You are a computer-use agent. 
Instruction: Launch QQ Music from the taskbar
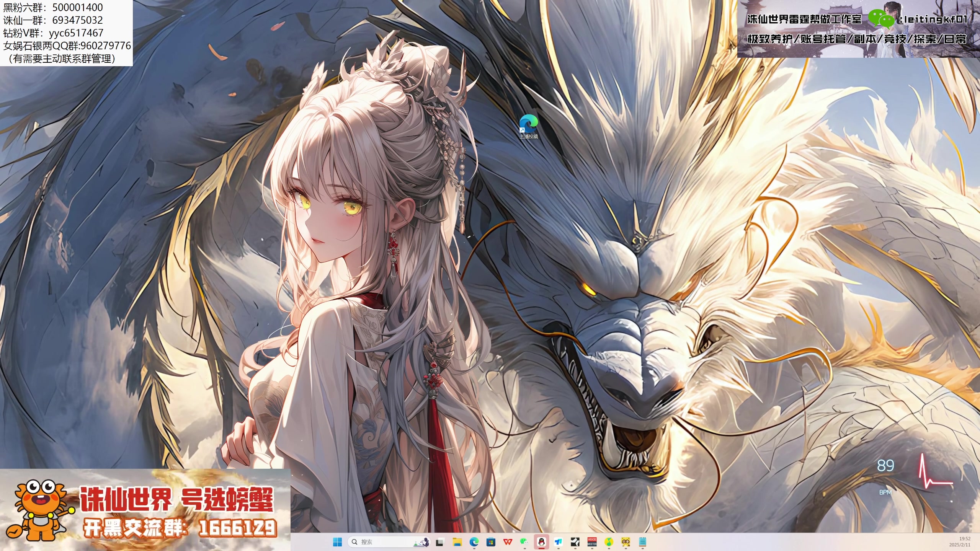tap(608, 542)
